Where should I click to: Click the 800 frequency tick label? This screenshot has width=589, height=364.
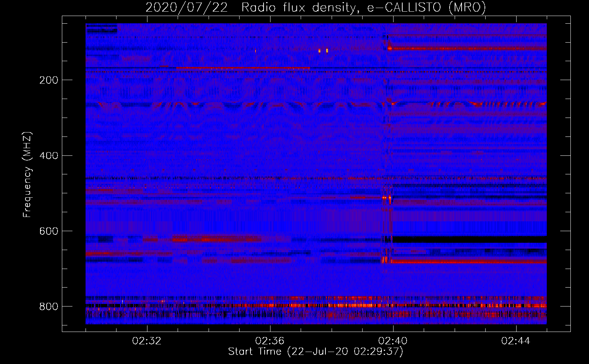click(49, 306)
